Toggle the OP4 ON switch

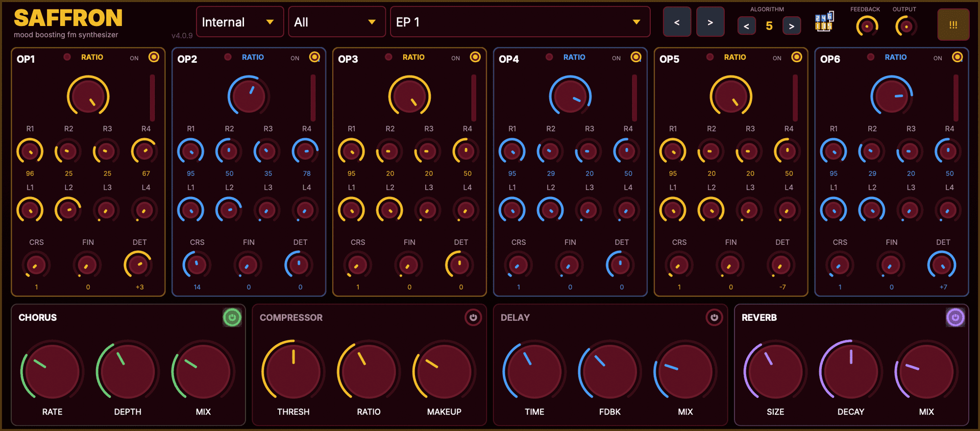pos(636,57)
